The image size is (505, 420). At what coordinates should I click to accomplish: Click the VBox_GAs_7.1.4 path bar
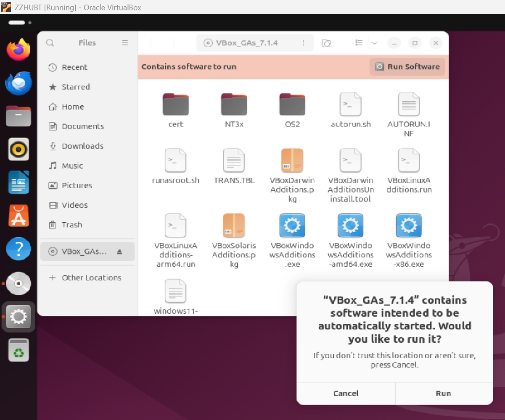coord(255,43)
